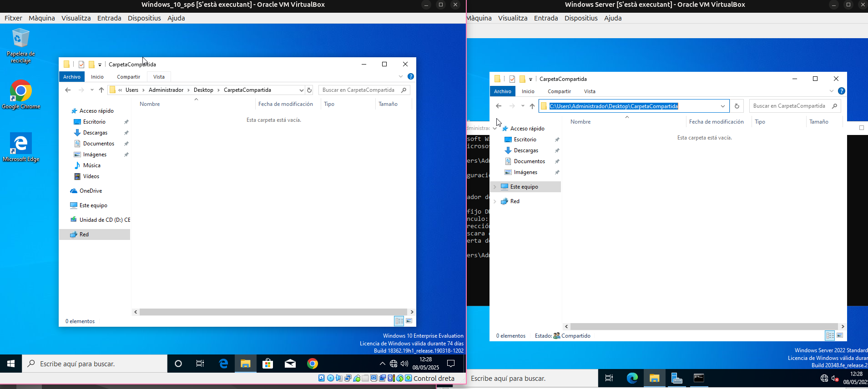Viewport: 868px width, 389px height.
Task: Open Mail app in Windows 10 taskbar
Action: (x=290, y=364)
